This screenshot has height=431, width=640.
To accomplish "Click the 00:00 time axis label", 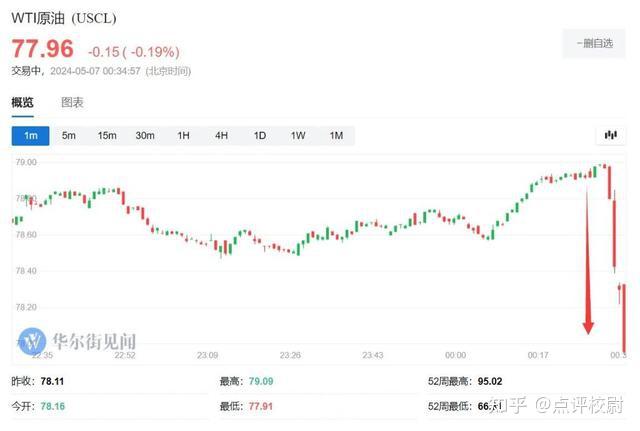I will [x=456, y=355].
